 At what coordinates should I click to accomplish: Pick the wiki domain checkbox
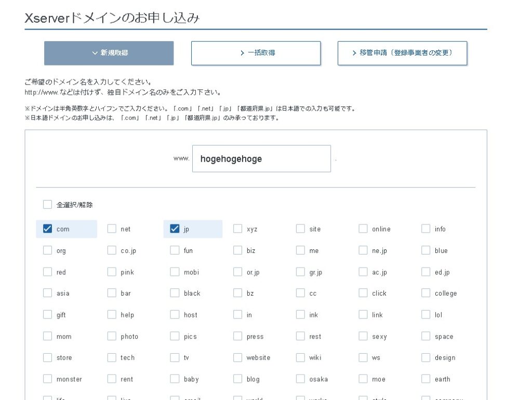click(300, 357)
